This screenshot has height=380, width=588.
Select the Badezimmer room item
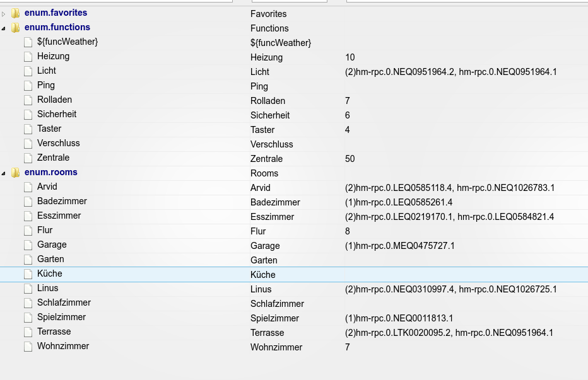tap(62, 201)
